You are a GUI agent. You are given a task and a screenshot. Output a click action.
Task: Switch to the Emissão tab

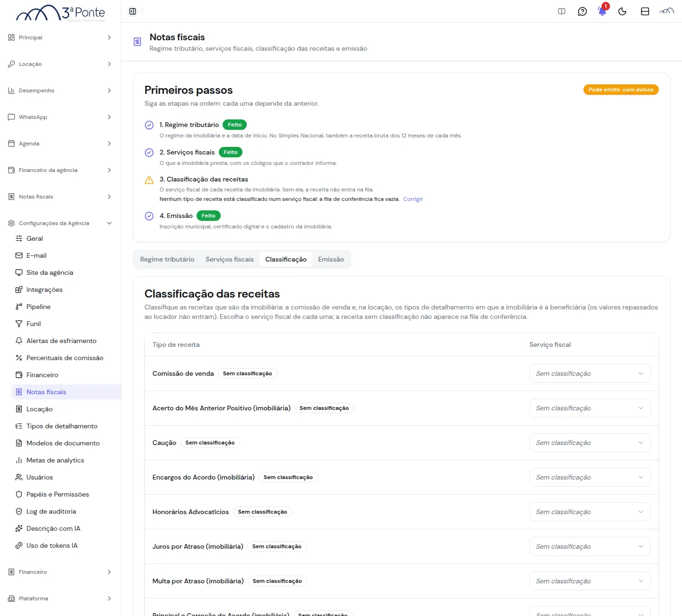coord(331,259)
